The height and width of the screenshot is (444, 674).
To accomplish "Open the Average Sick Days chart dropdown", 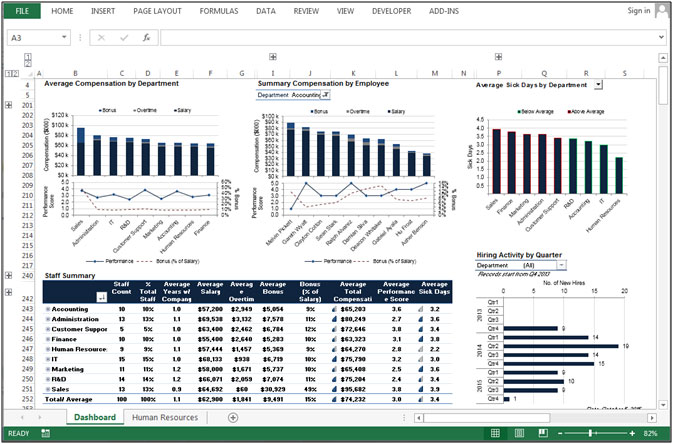I will click(x=598, y=85).
